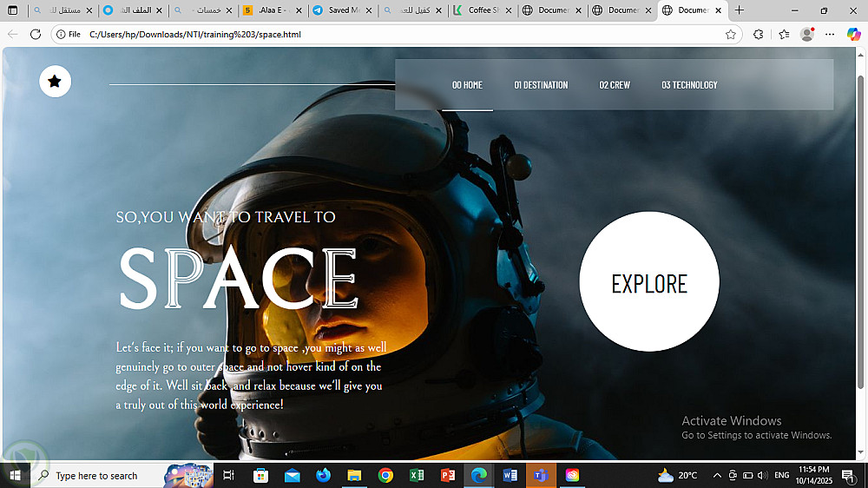868x488 pixels.
Task: Open Copilot in browser toolbar
Action: click(853, 35)
